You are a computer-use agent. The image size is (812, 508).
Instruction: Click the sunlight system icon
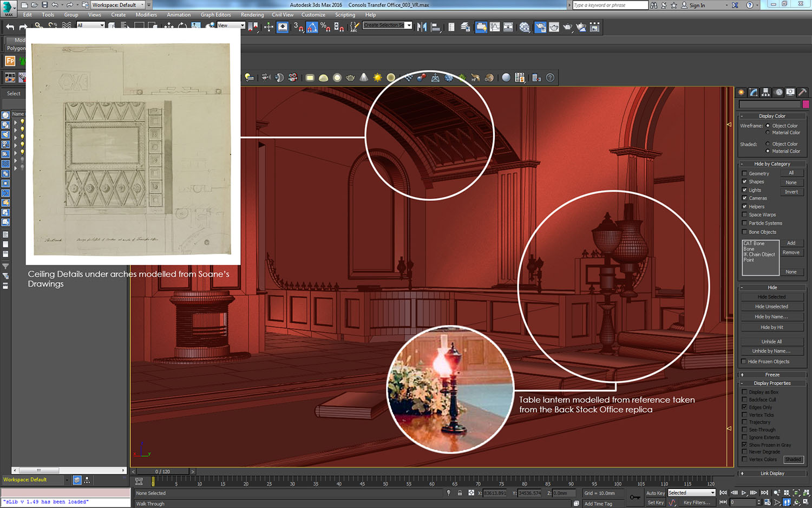[377, 77]
